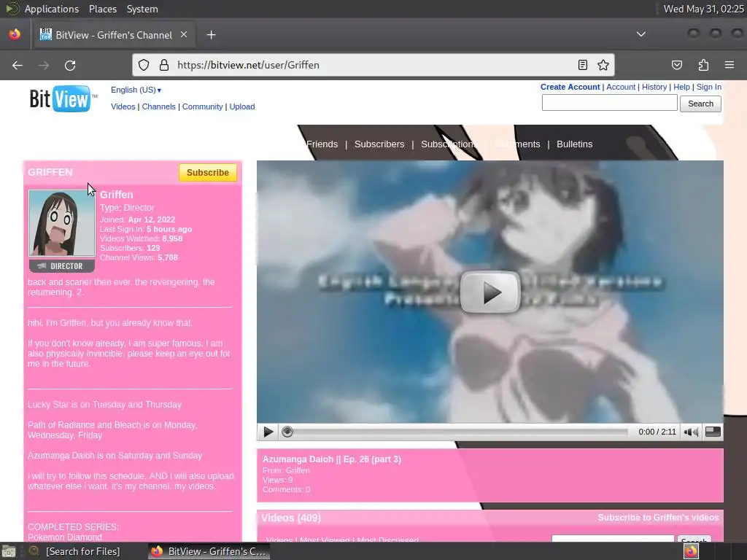
Task: Open the English (US) language dropdown
Action: coord(136,90)
